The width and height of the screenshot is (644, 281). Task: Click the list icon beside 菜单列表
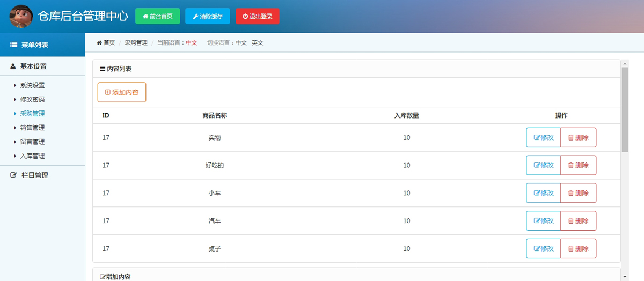pos(13,45)
